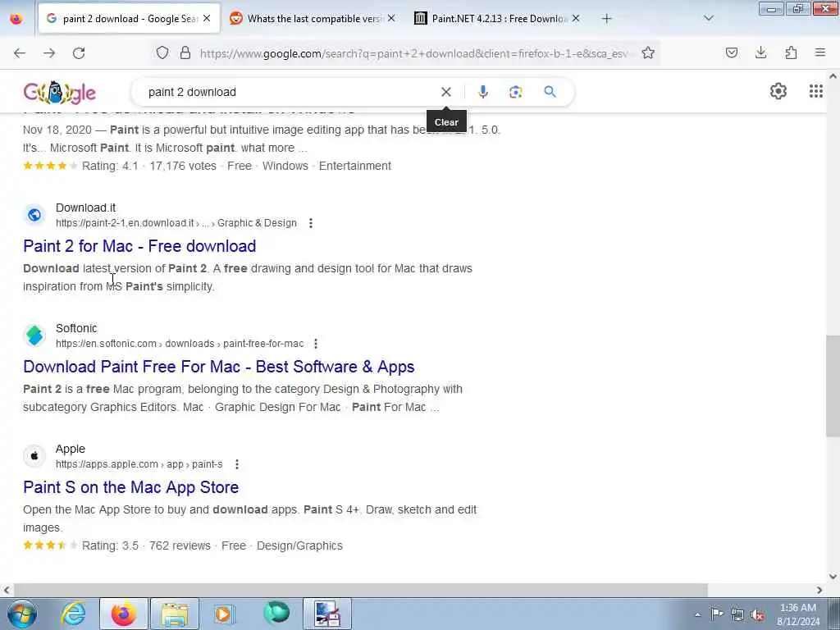Open the extensions puzzle icon

click(x=791, y=52)
